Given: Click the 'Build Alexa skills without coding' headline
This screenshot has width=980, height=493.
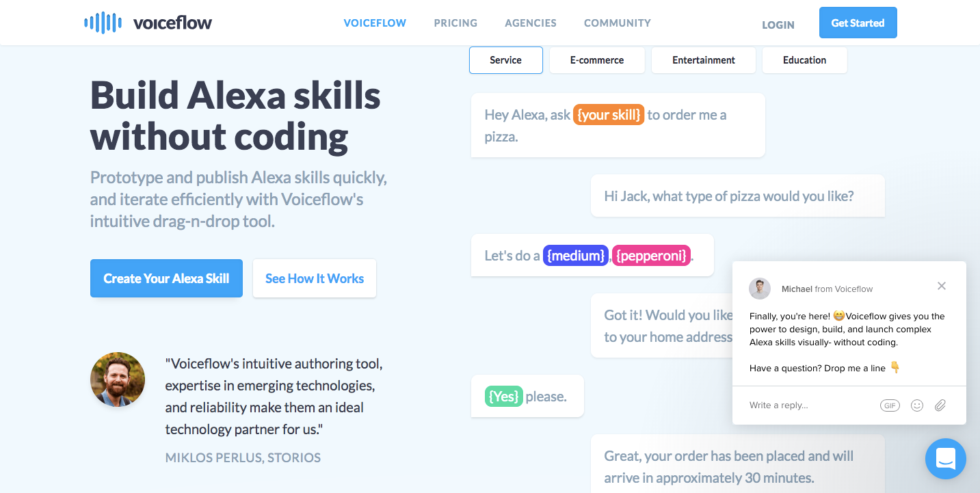Looking at the screenshot, I should pos(235,116).
